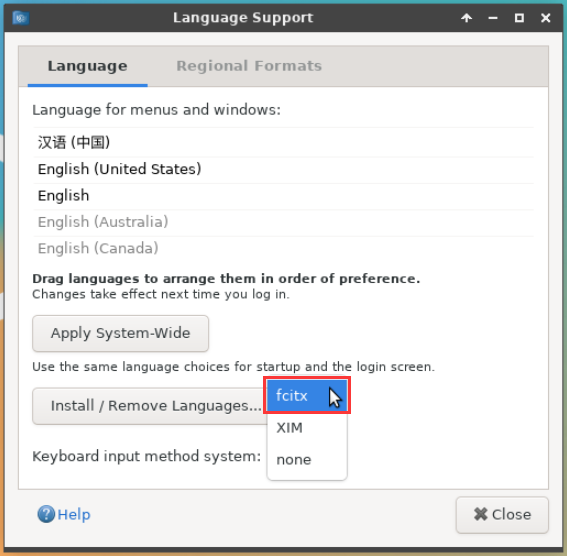Close the window using the titlebar X icon
The width and height of the screenshot is (567, 556).
pyautogui.click(x=546, y=18)
